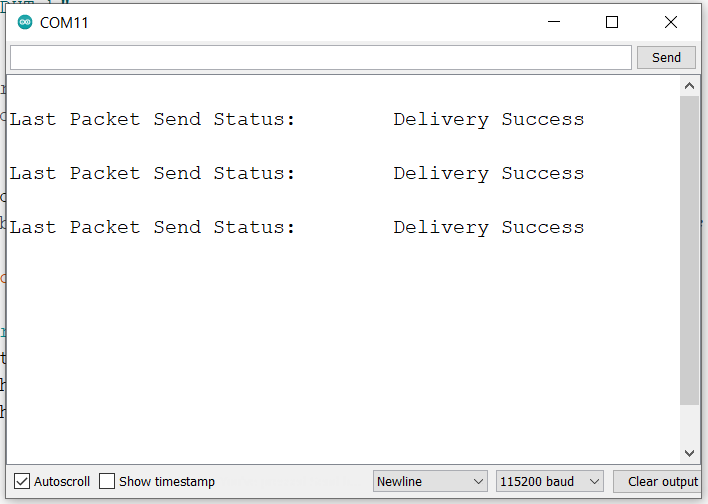Click the scrollbar track below the thumb
The height and width of the screenshot is (504, 708).
689,425
